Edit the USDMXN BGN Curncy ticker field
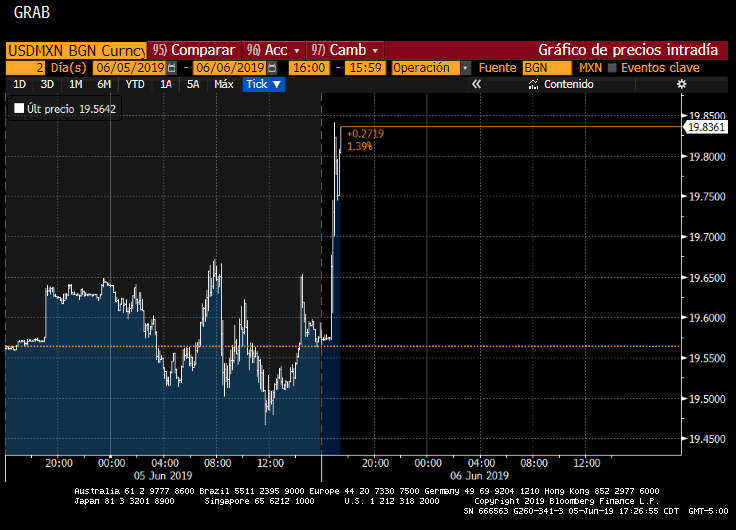Image resolution: width=736 pixels, height=530 pixels. coord(76,50)
